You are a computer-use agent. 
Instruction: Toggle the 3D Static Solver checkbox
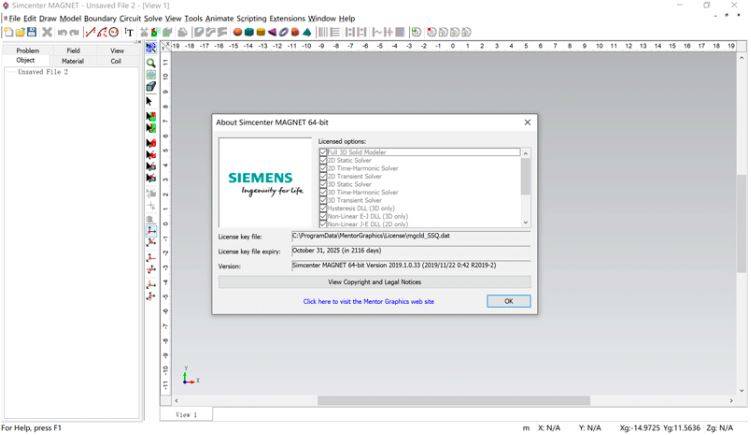(x=323, y=184)
